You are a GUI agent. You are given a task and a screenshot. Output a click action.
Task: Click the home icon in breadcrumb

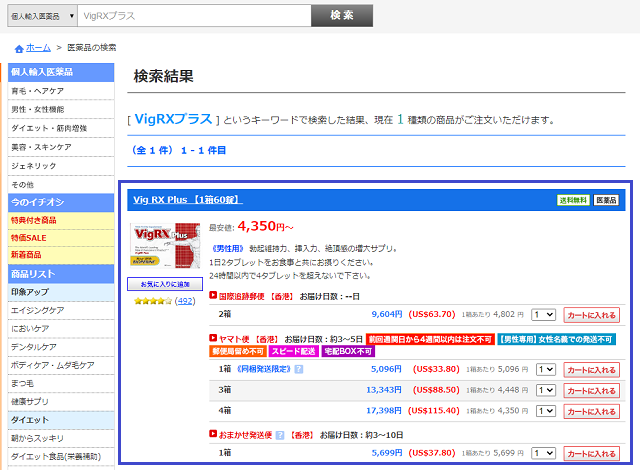click(19, 49)
